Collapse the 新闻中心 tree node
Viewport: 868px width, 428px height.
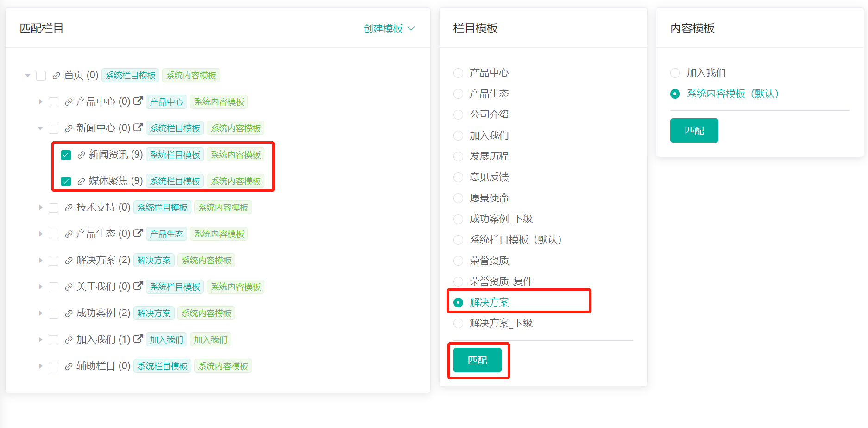pos(40,128)
